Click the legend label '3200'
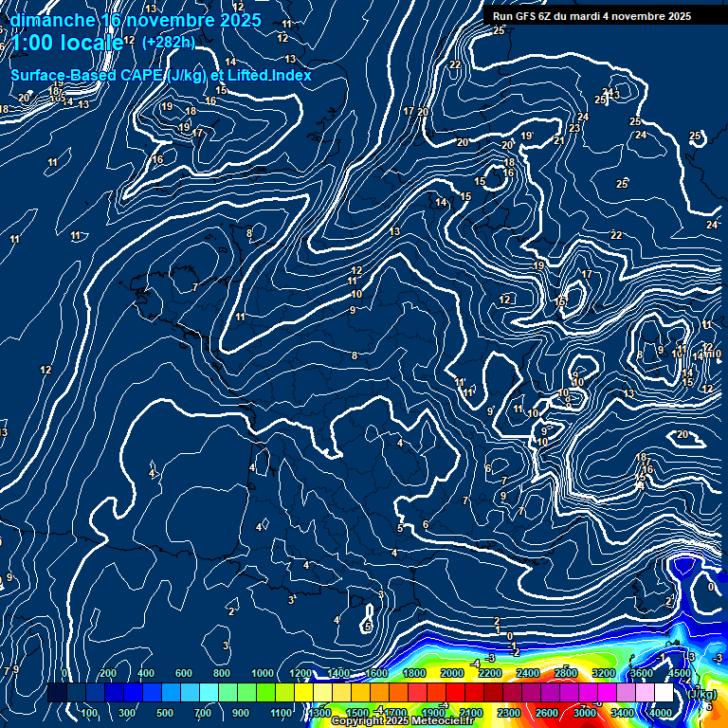Viewport: 728px width, 728px height. 604,673
